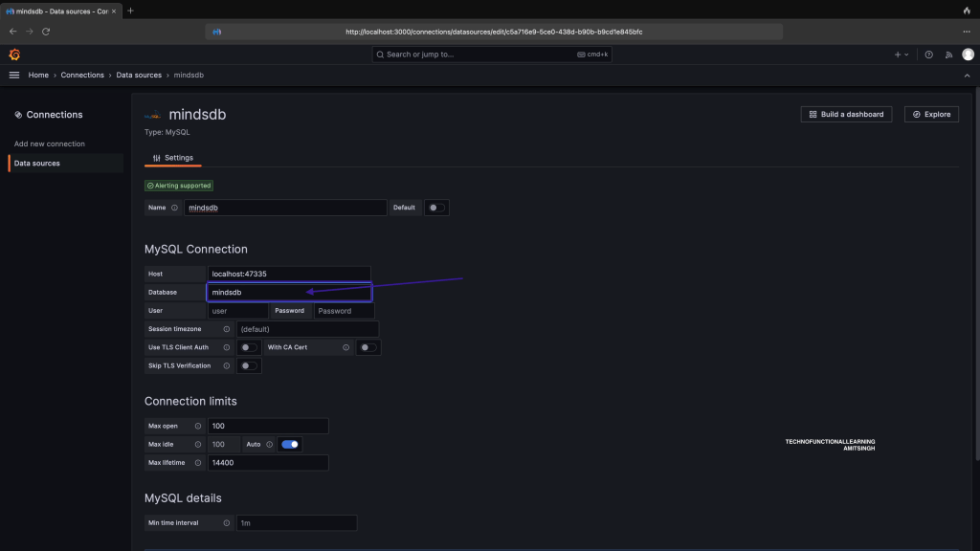Reload the page with browser refresh icon
980x551 pixels.
point(46,32)
